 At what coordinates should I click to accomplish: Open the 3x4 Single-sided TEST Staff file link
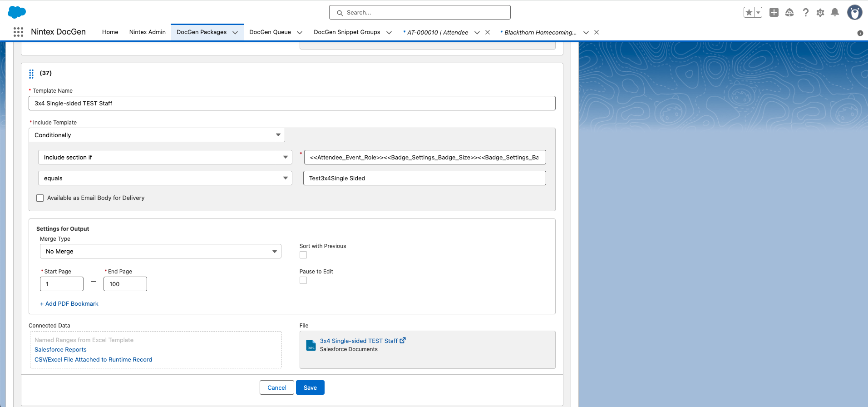pyautogui.click(x=359, y=341)
